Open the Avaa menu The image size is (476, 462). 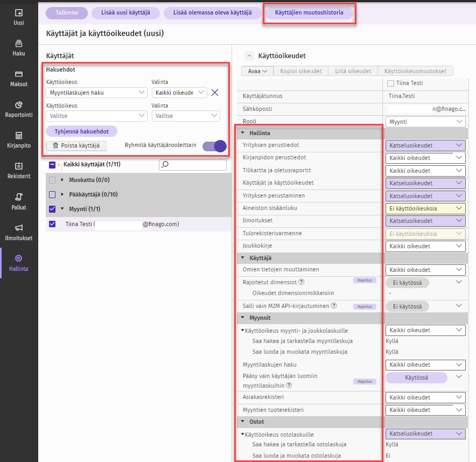point(257,71)
